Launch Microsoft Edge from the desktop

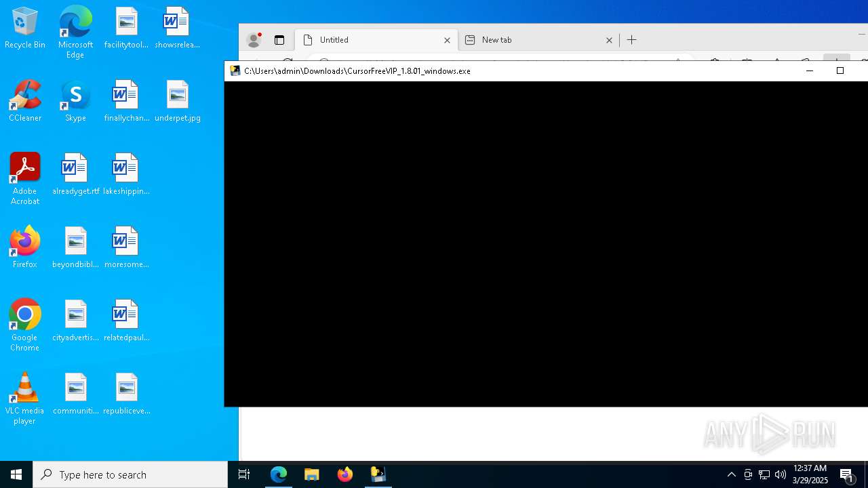(x=75, y=32)
